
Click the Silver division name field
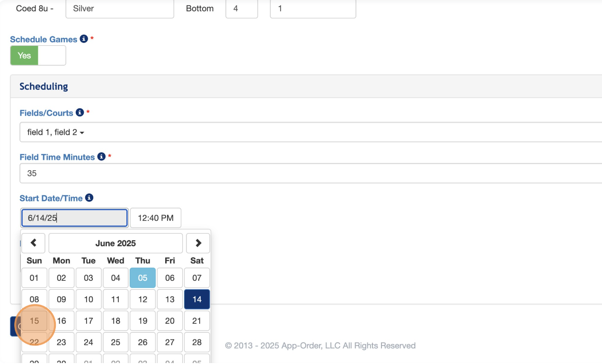(x=120, y=9)
